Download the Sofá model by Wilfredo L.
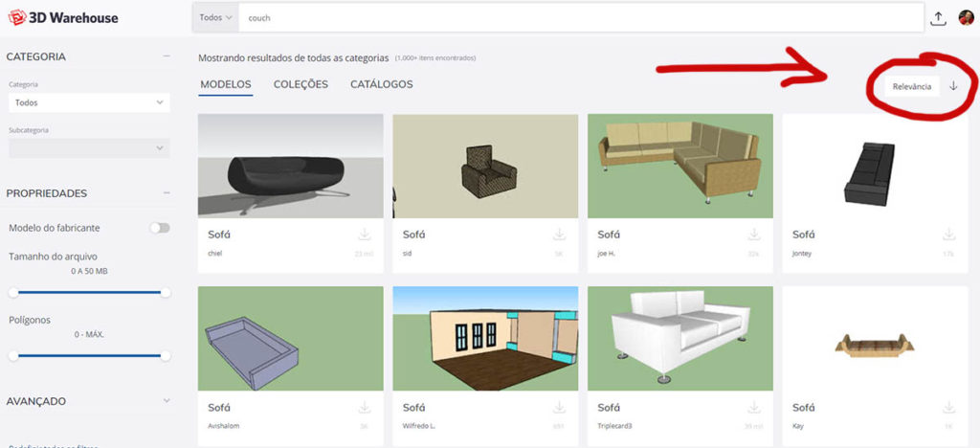Viewport: 980px width, 448px height. (x=559, y=408)
